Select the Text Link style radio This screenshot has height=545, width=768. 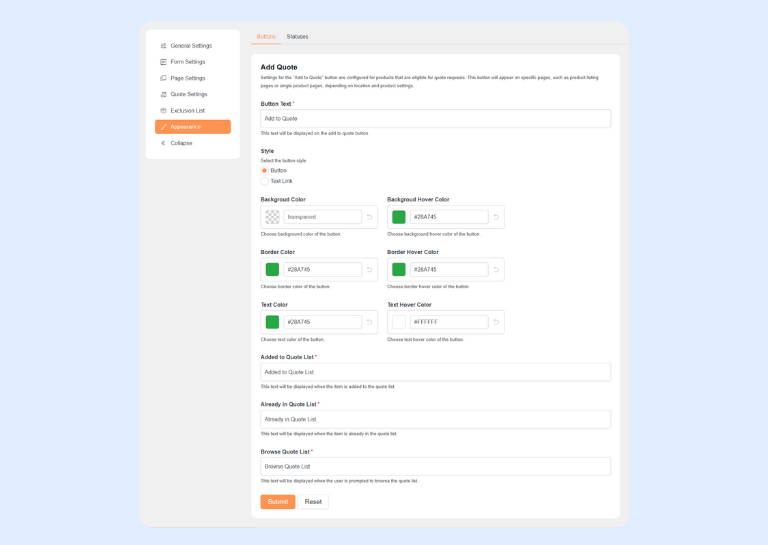point(265,181)
